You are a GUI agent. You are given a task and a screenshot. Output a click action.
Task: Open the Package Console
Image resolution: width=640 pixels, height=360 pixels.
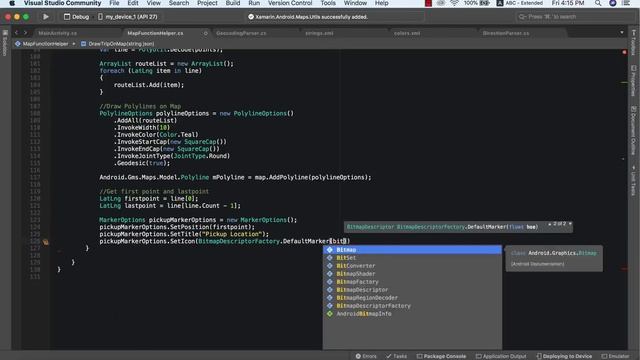[441, 356]
